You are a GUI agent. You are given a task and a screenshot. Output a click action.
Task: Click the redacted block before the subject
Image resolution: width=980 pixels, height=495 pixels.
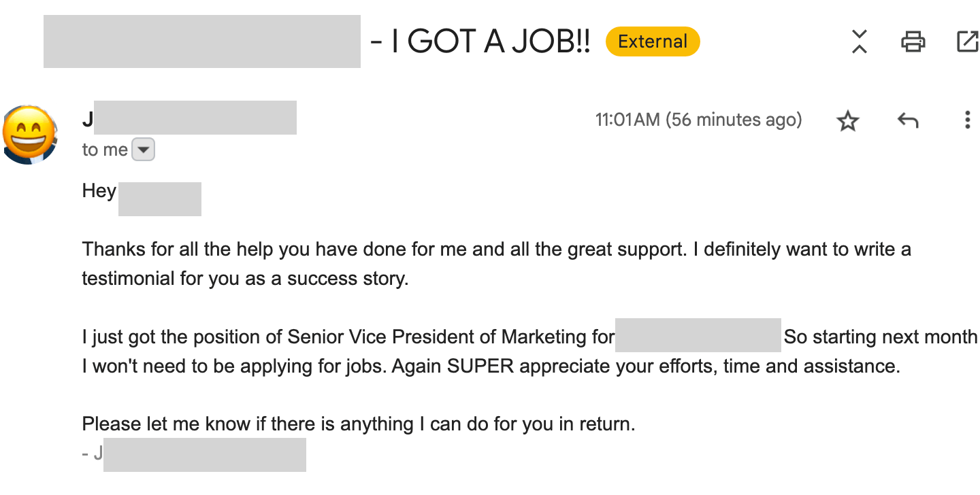201,41
